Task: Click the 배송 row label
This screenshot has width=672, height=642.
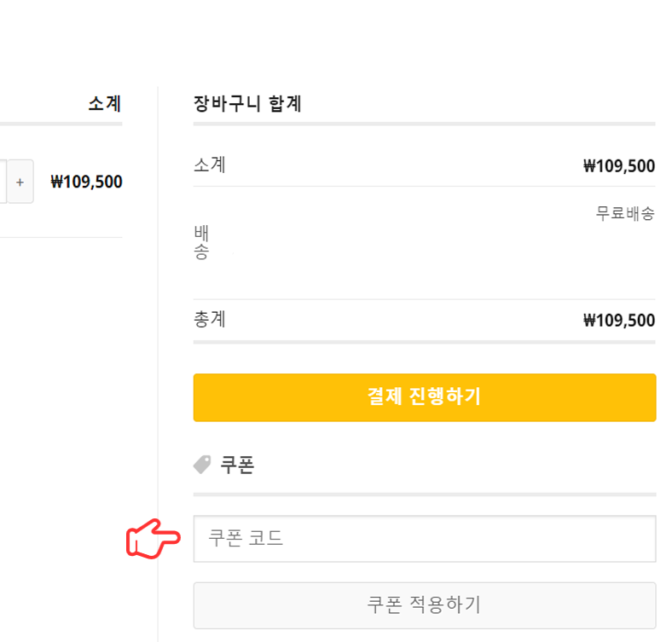Action: [201, 242]
